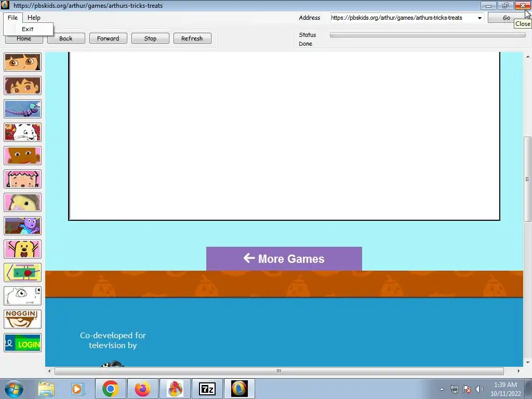532x399 pixels.
Task: Click the More Games link
Action: [x=284, y=259]
